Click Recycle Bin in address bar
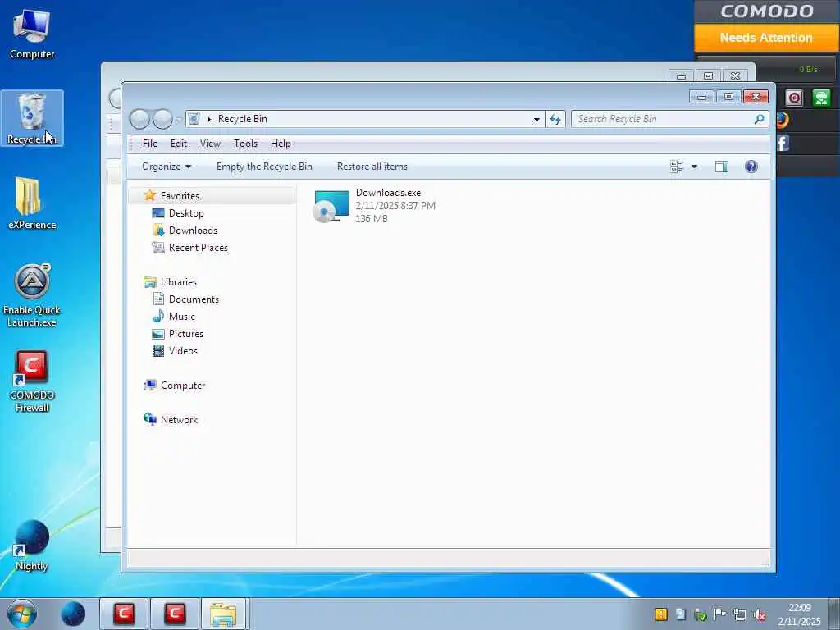 [x=242, y=119]
